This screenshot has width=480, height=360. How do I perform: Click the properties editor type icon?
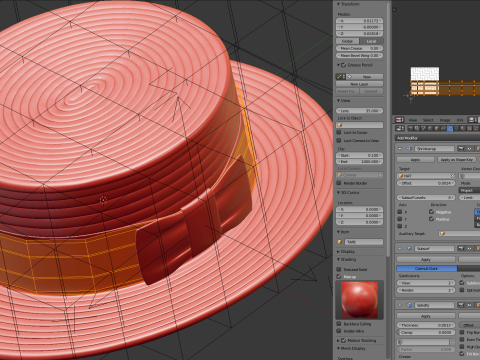[x=399, y=128]
